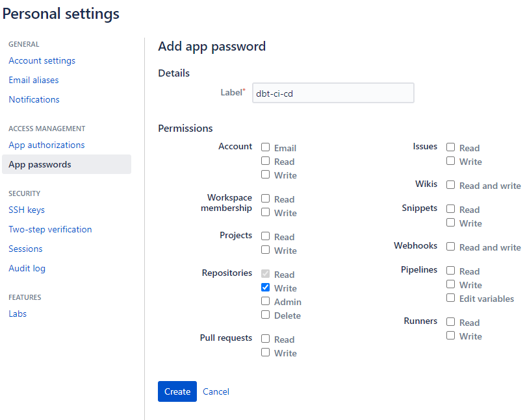Open the Account settings page
Image resolution: width=525 pixels, height=420 pixels.
(x=42, y=60)
